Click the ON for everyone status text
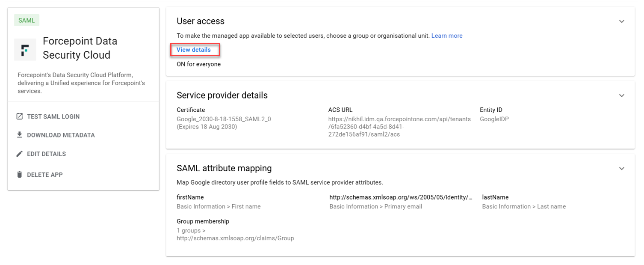This screenshot has width=644, height=265. tap(198, 64)
